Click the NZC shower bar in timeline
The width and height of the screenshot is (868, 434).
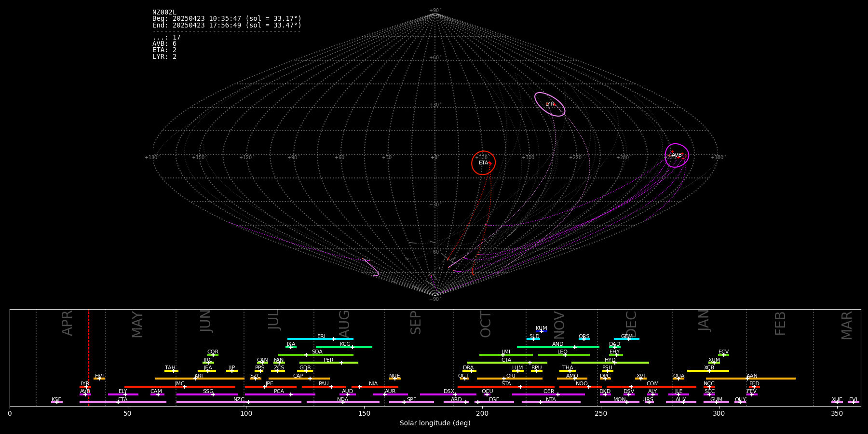coord(239,402)
